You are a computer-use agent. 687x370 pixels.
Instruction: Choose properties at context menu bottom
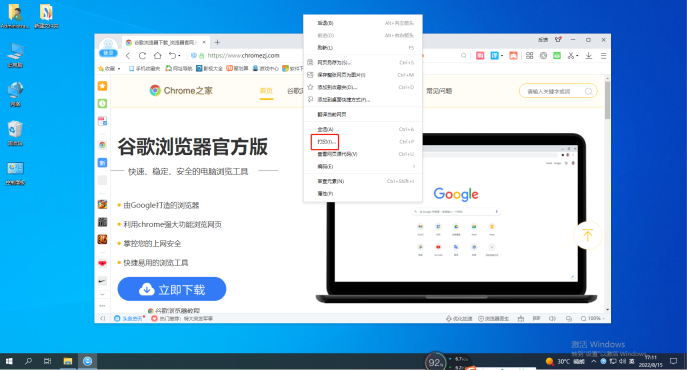363,193
